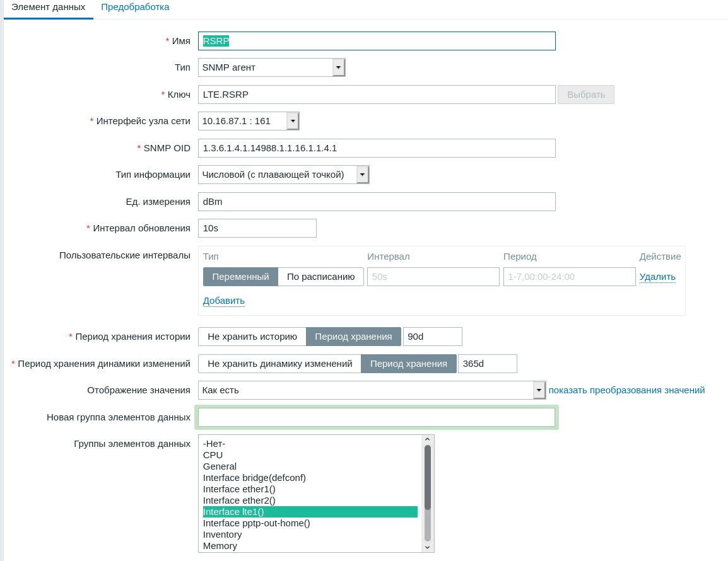Viewport: 728px width, 561px height.
Task: Select Не хранить динамику изменений option
Action: [279, 364]
